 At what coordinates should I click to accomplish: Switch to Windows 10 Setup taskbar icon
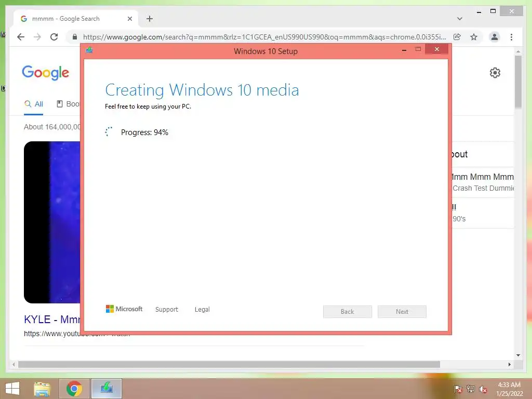tap(107, 389)
